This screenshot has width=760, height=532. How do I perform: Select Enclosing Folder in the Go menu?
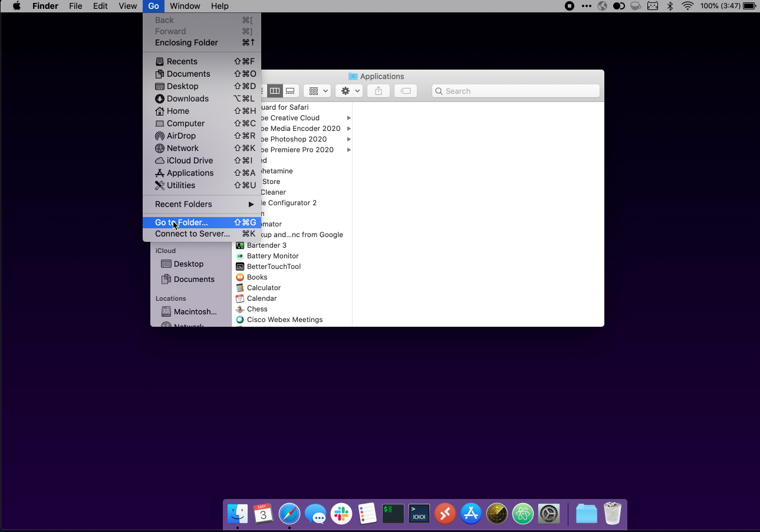point(202,42)
